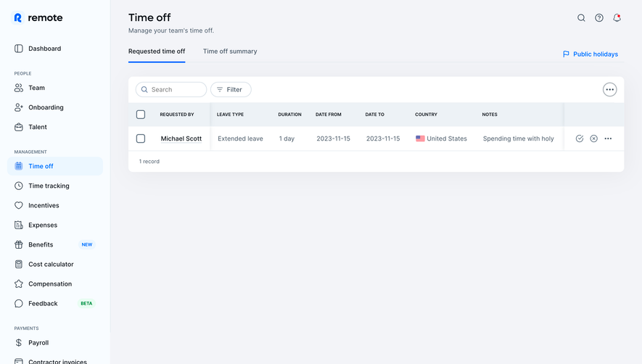Screen dimensions: 642x364
Task: Open the help question mark icon
Action: tap(599, 17)
